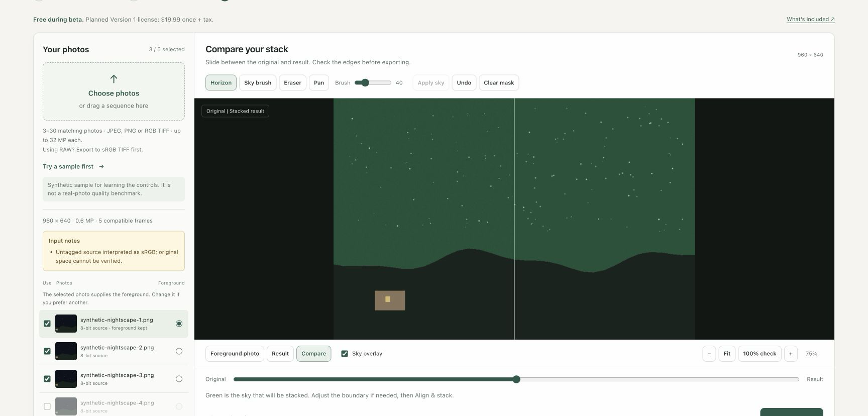Switch to the Result view
The image size is (868, 416).
[280, 354]
